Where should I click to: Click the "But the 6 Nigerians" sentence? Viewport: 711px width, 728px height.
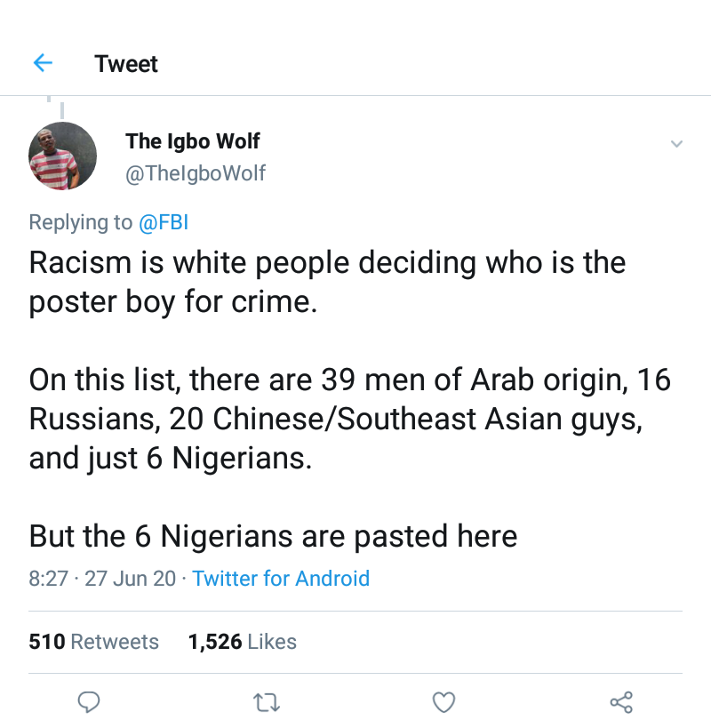(x=273, y=537)
